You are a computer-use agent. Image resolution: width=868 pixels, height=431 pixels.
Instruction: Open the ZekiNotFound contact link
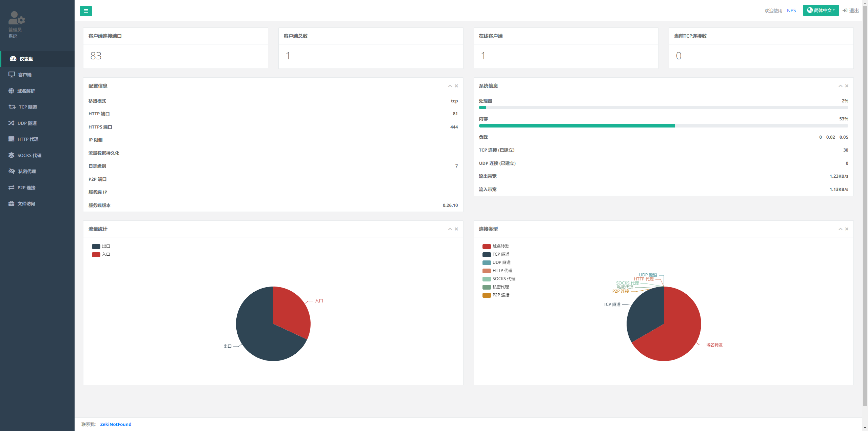(x=116, y=424)
